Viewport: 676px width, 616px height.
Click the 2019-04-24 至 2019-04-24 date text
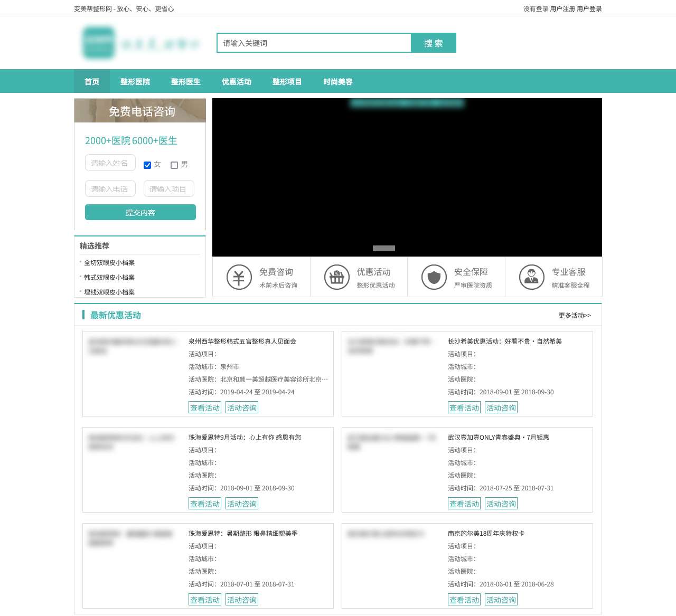pyautogui.click(x=257, y=392)
